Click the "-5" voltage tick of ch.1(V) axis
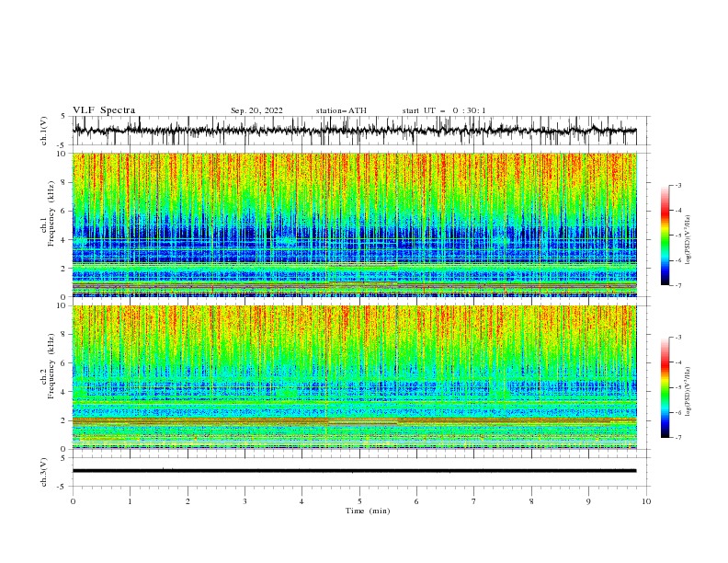 pyautogui.click(x=62, y=145)
